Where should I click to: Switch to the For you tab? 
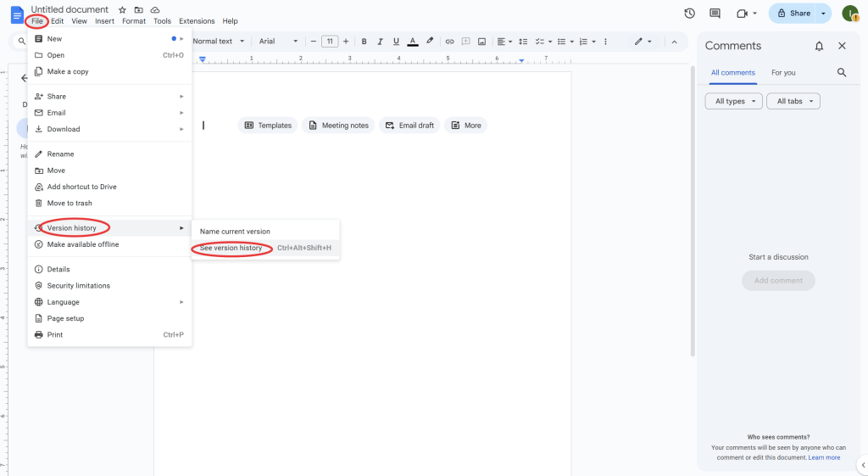783,73
